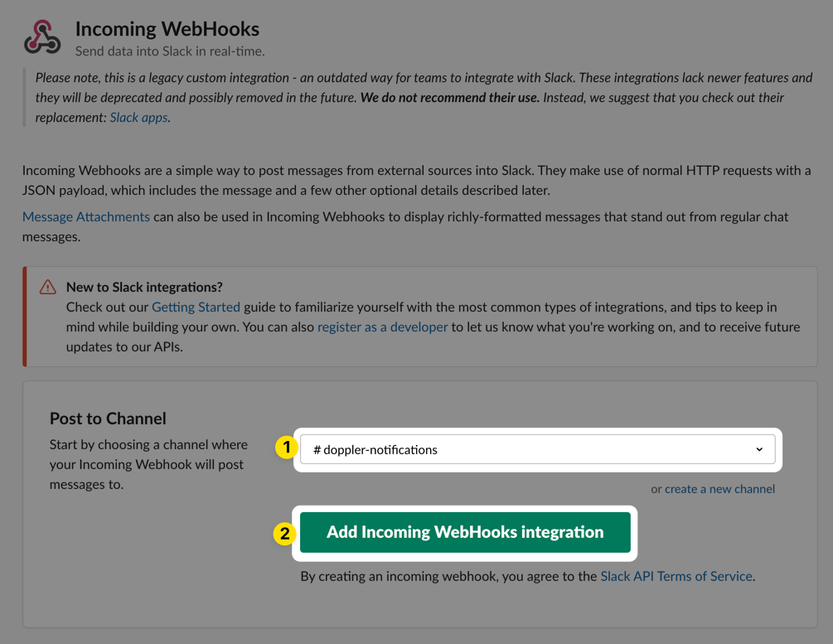Image resolution: width=833 pixels, height=644 pixels.
Task: Click the warning triangle icon
Action: pyautogui.click(x=48, y=287)
